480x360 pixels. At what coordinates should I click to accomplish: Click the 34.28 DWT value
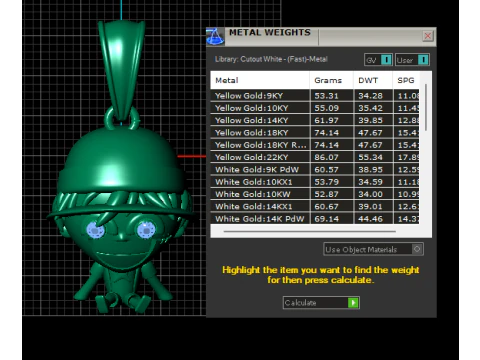point(370,96)
